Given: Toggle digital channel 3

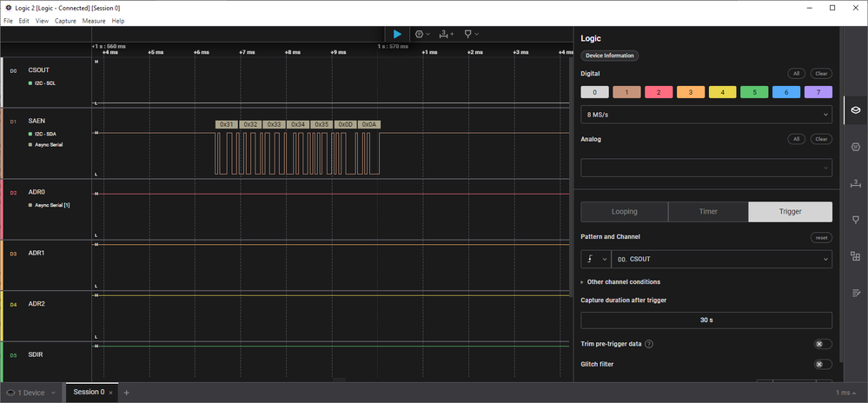Looking at the screenshot, I should [x=691, y=92].
